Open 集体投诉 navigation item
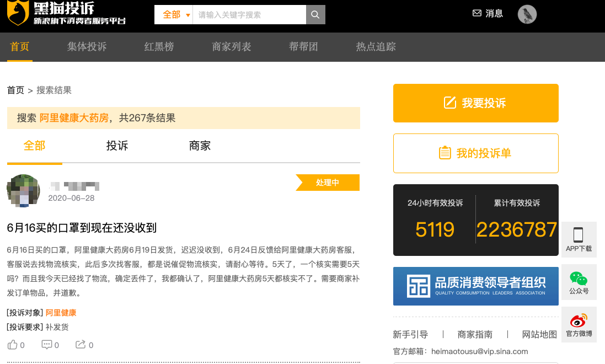Screen dimensions: 605x364 pos(87,47)
